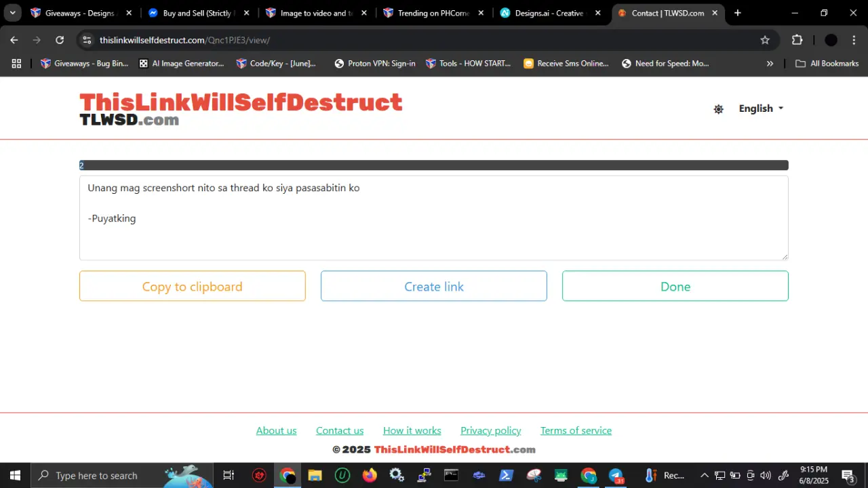Toggle the dark mode sun icon

coord(719,109)
